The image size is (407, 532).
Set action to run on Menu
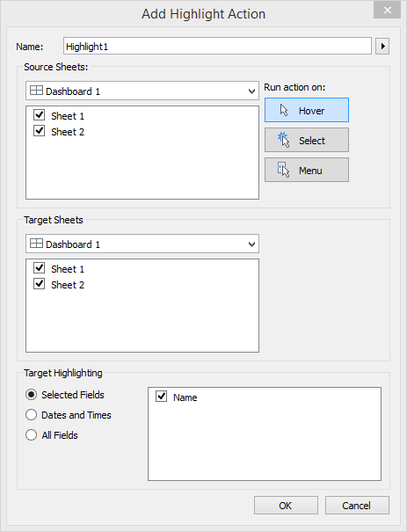(x=307, y=170)
